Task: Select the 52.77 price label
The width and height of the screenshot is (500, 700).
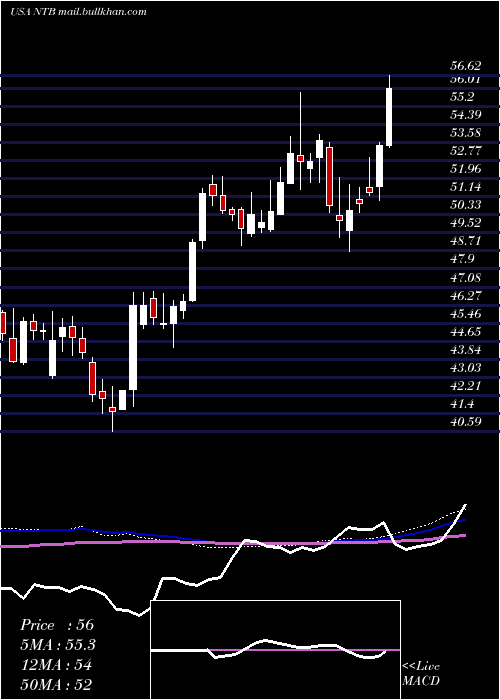Action: (465, 151)
